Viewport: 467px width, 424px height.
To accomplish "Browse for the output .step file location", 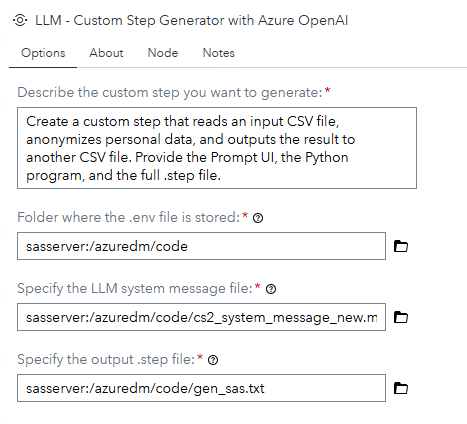I will [401, 388].
